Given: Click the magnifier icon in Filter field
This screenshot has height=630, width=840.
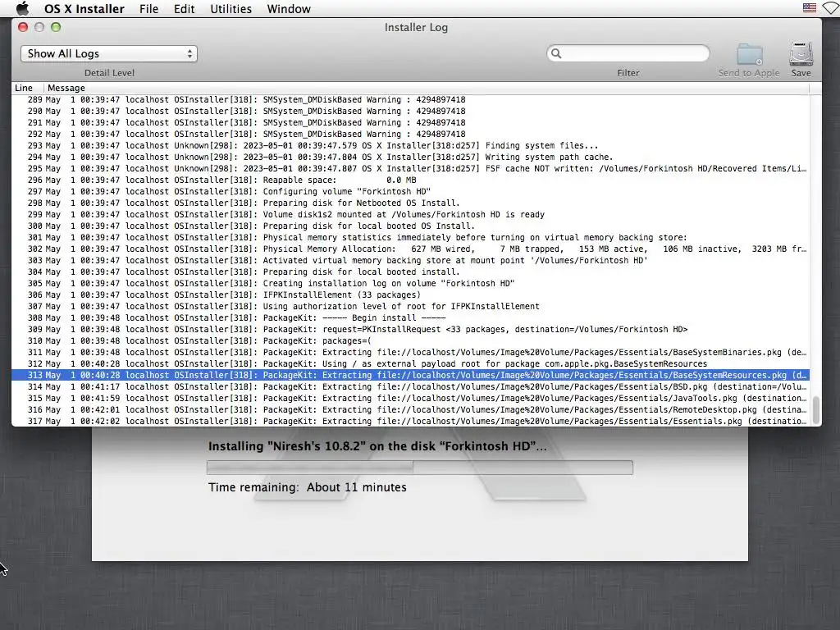Looking at the screenshot, I should [x=556, y=53].
